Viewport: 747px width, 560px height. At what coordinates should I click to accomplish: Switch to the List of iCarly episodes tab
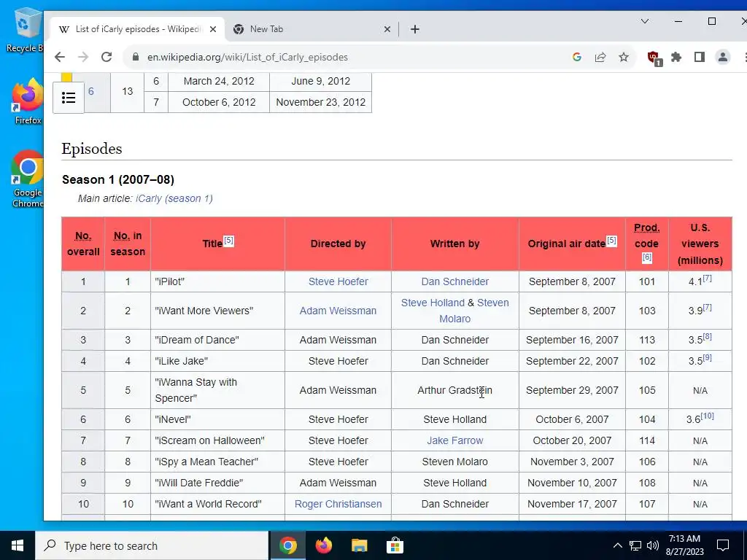pyautogui.click(x=137, y=29)
